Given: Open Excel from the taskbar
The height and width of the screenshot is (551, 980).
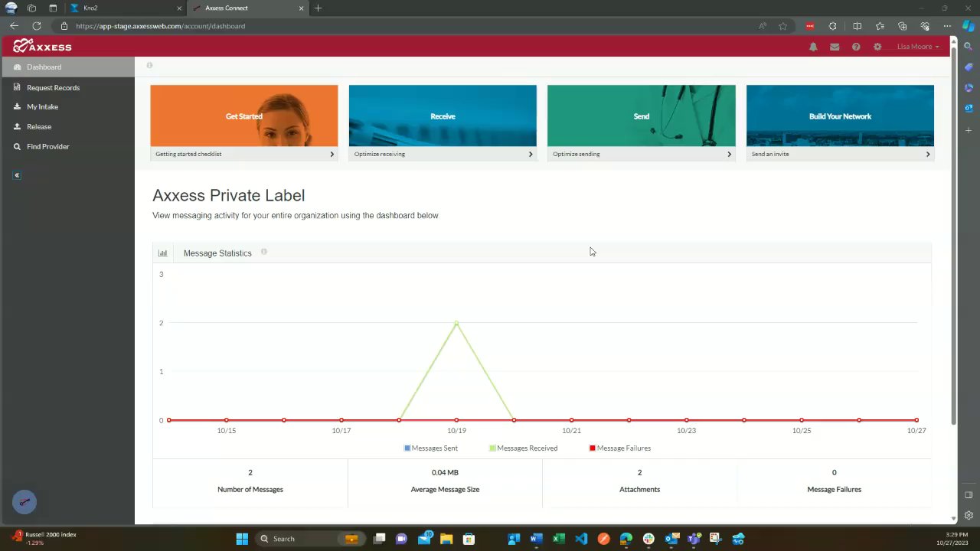Looking at the screenshot, I should click(x=558, y=539).
